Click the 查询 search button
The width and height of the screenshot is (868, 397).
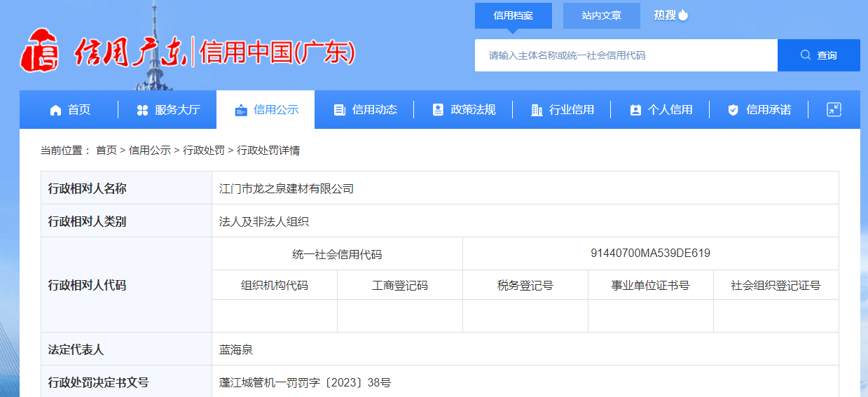819,55
